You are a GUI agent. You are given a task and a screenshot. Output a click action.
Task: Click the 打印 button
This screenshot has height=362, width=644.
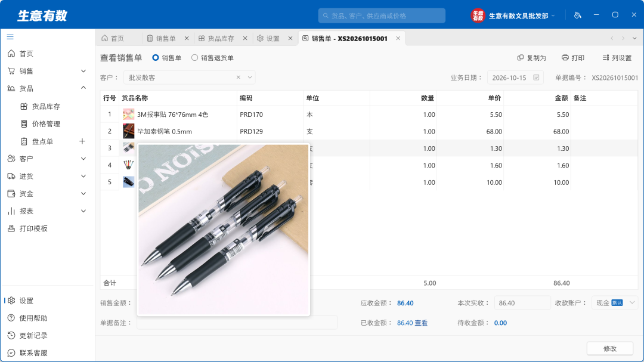pos(573,57)
